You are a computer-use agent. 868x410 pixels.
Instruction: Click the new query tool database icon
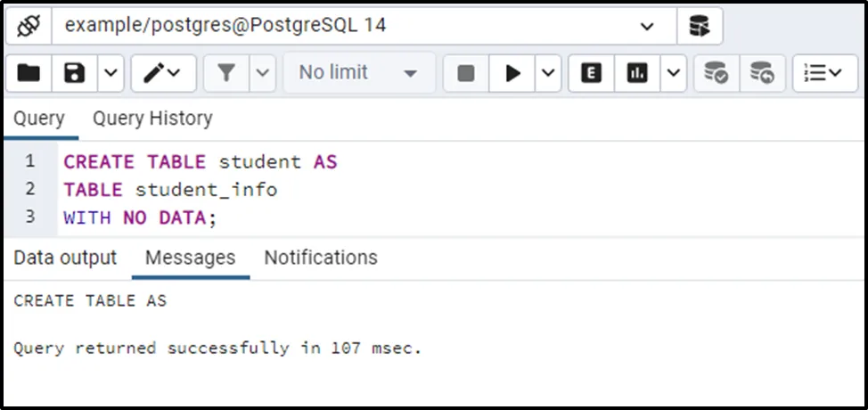click(700, 27)
